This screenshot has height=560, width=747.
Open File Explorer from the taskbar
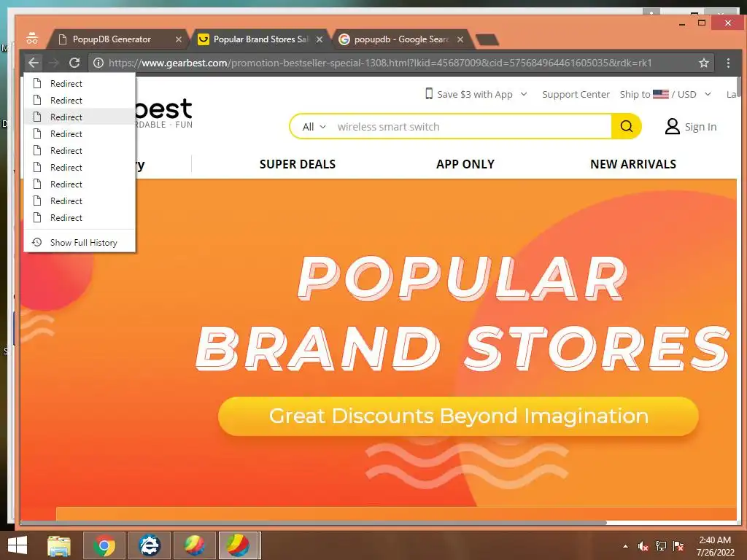(59, 545)
